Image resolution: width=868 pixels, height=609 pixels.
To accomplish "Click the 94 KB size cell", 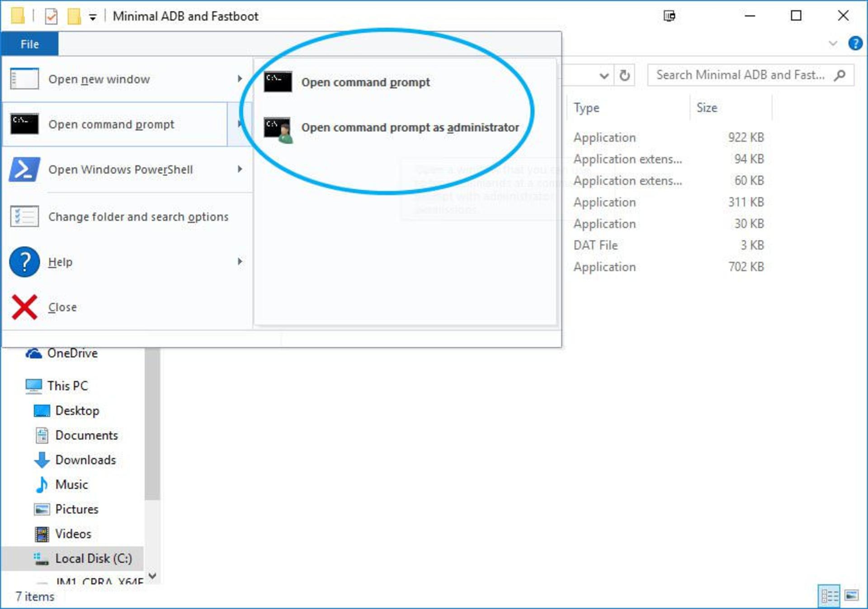I will tap(749, 159).
